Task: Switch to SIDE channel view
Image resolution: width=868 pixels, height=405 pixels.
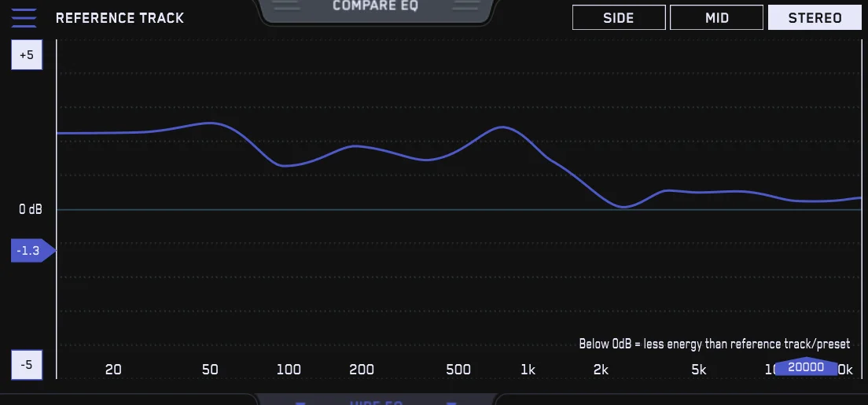Action: click(x=619, y=18)
